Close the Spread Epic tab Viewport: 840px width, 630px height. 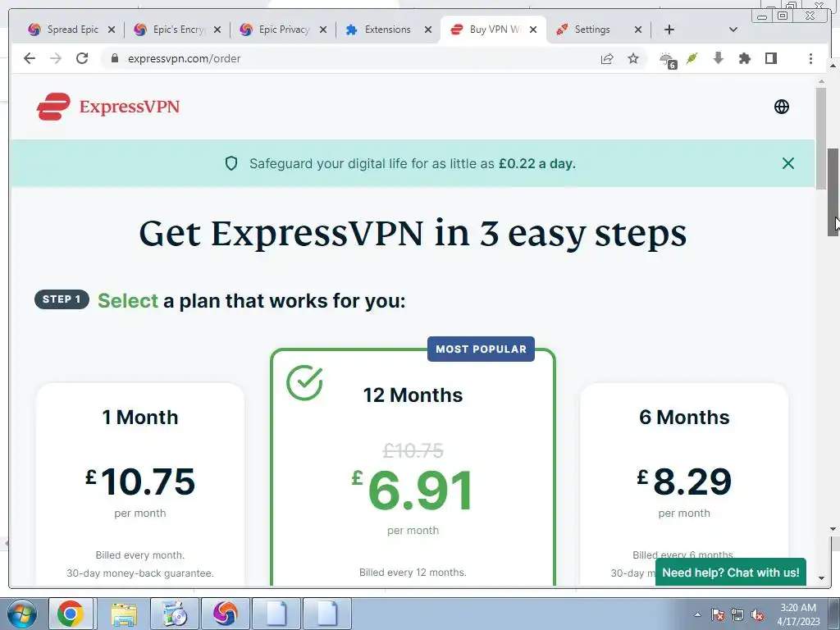(112, 30)
